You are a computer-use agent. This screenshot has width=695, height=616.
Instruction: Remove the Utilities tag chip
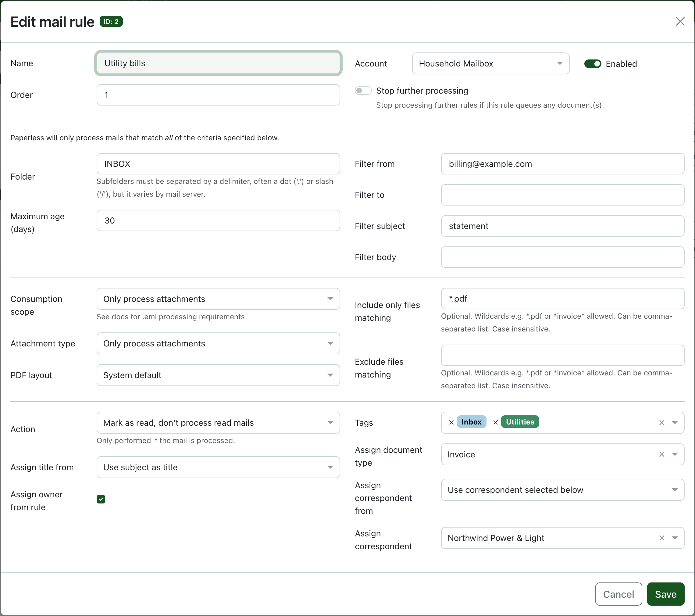495,422
